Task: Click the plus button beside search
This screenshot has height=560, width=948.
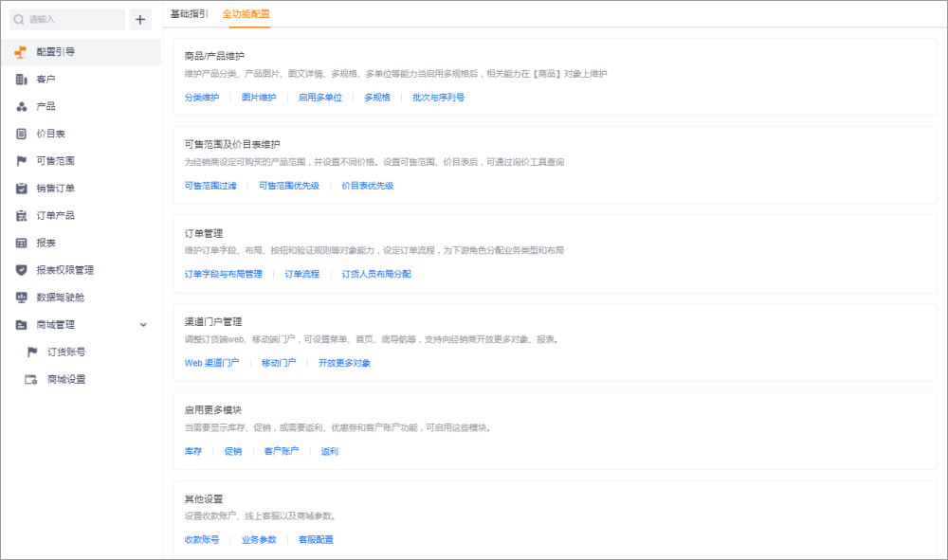Action: pos(140,19)
